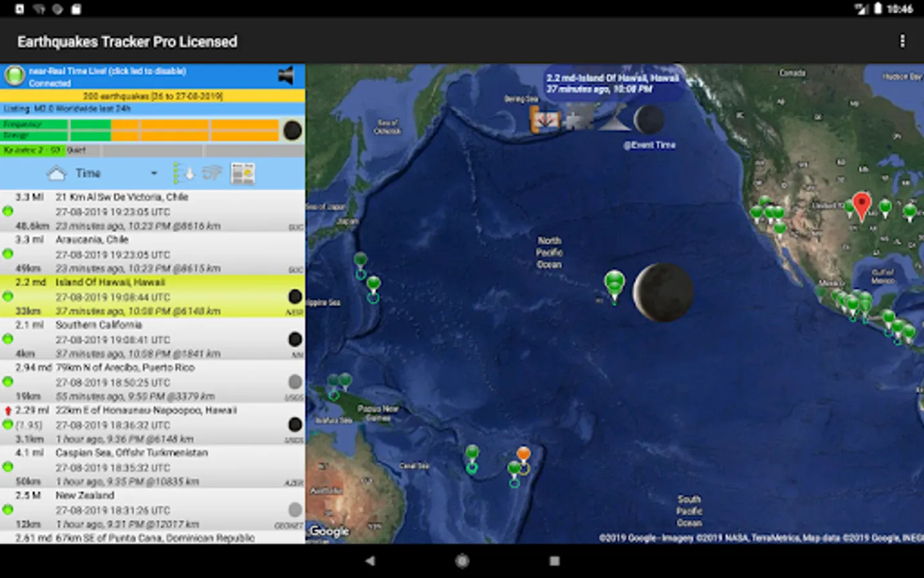The height and width of the screenshot is (578, 924).
Task: Click small moon icon in map popup
Action: [649, 119]
